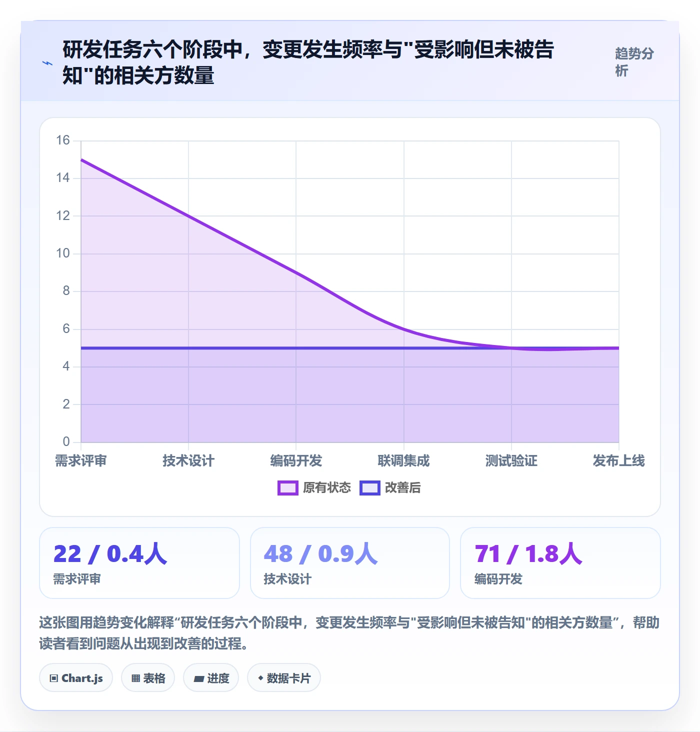The height and width of the screenshot is (732, 700).
Task: Click the 编码开发 label under 71 / 1.8人
Action: pyautogui.click(x=498, y=579)
